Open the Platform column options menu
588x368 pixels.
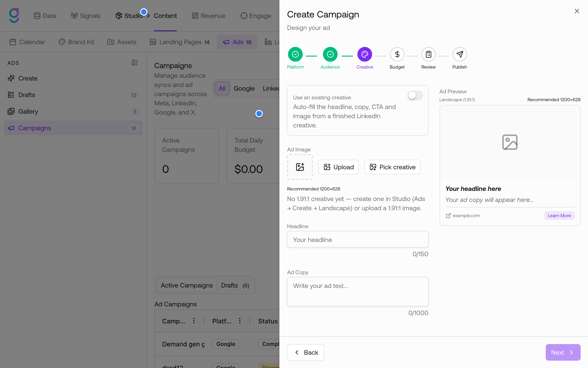(x=240, y=321)
